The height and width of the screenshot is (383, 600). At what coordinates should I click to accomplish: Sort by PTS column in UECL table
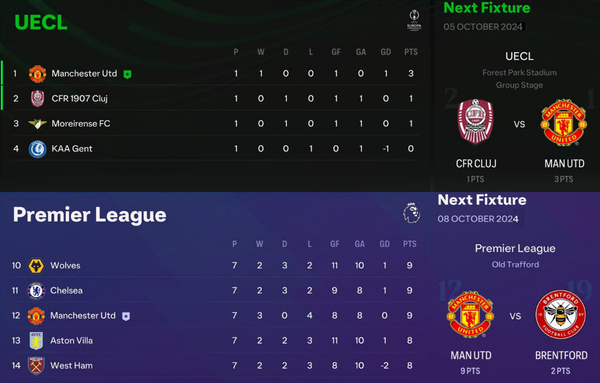(411, 52)
